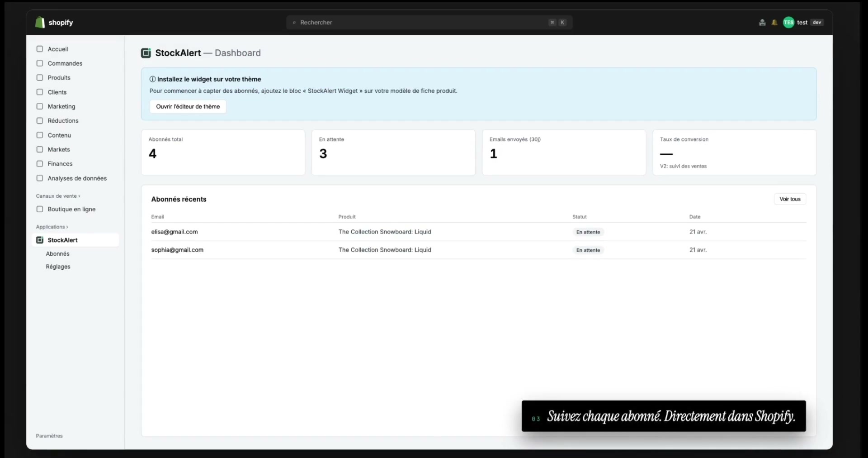Expand the Applications section
Screen dimensions: 868x458
point(52,227)
